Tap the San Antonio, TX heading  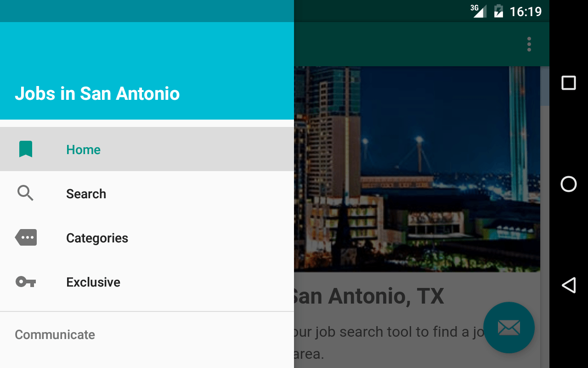(368, 296)
